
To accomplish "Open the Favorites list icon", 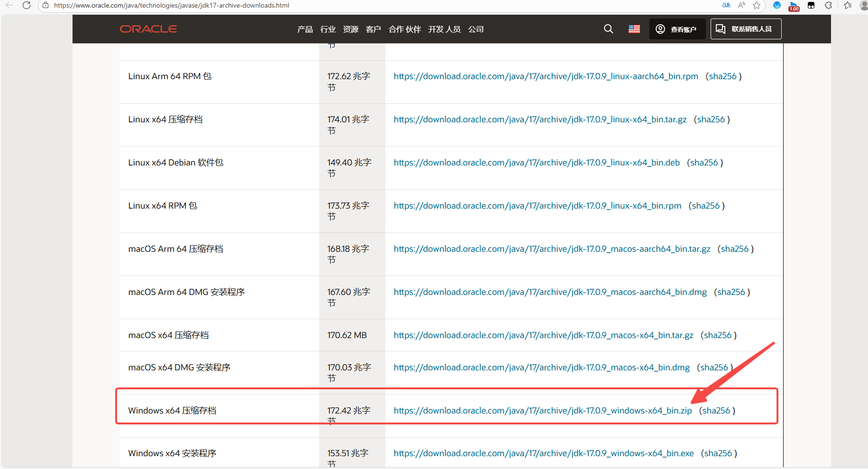I will pos(848,5).
